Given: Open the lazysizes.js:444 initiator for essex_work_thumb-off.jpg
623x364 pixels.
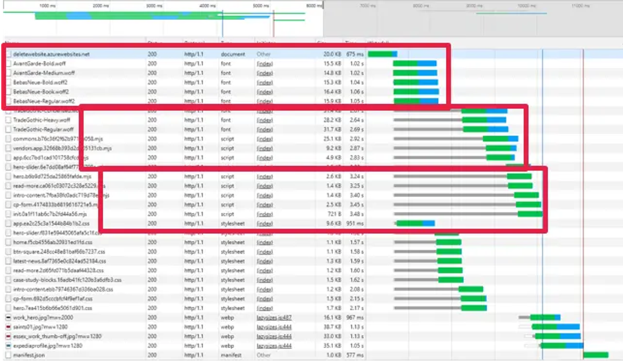Looking at the screenshot, I should click(274, 336).
